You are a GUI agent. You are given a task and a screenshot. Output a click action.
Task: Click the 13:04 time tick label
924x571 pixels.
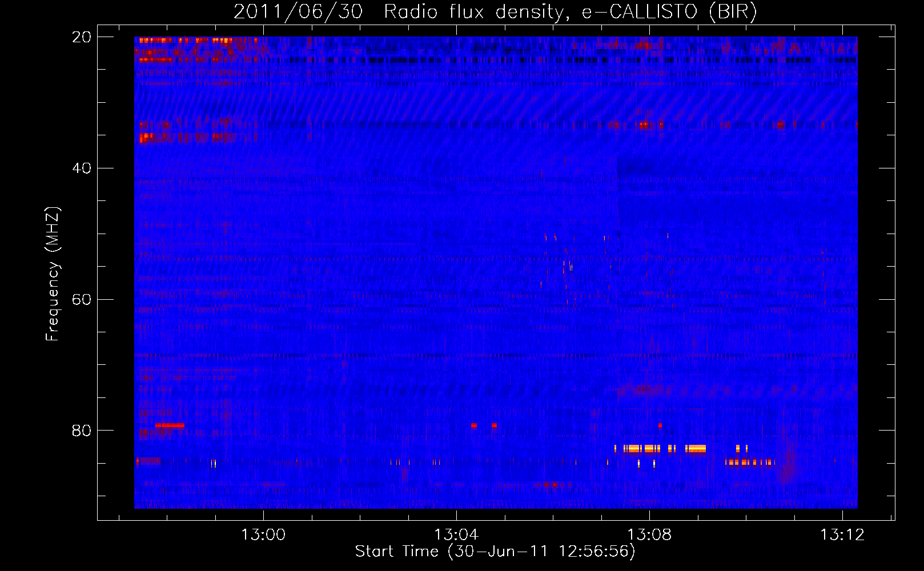coord(456,535)
